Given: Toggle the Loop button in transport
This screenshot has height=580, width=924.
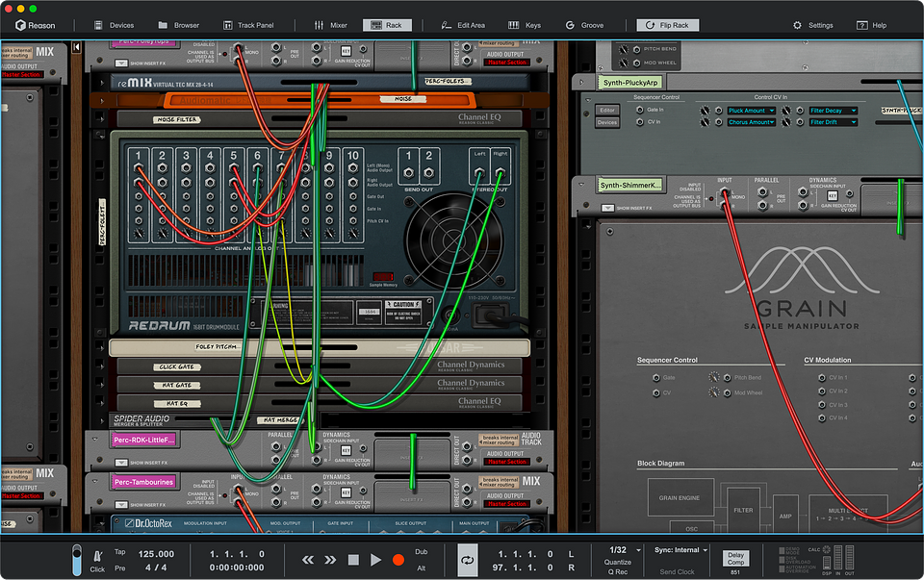Looking at the screenshot, I should pyautogui.click(x=468, y=559).
